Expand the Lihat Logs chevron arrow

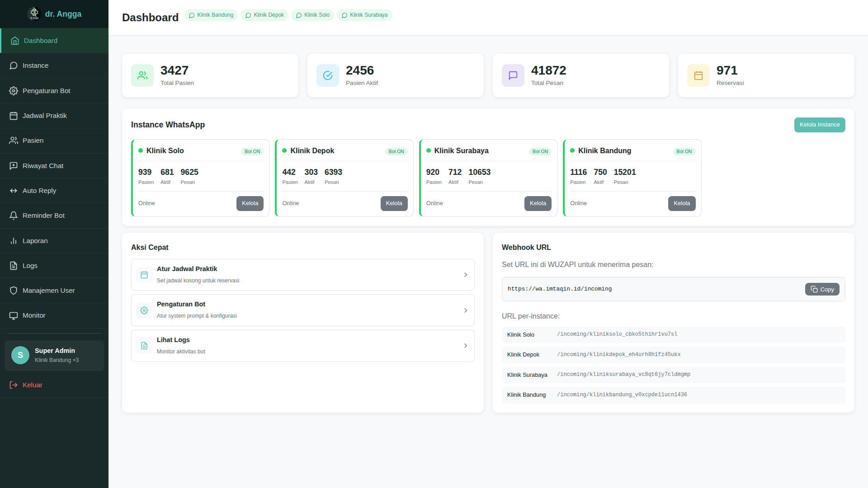tap(466, 346)
